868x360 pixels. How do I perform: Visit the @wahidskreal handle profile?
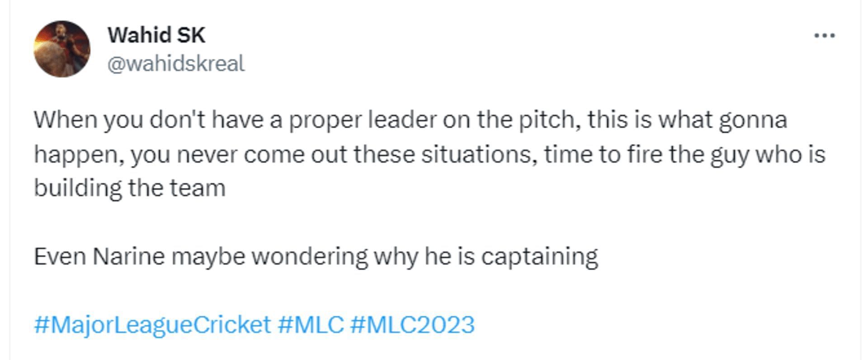(x=176, y=63)
